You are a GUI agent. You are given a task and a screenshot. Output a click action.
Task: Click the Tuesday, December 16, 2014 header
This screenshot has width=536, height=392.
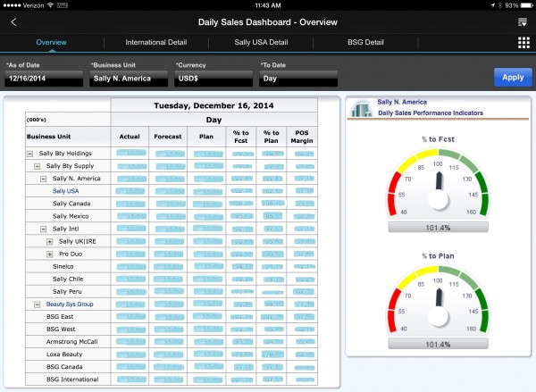coord(214,105)
